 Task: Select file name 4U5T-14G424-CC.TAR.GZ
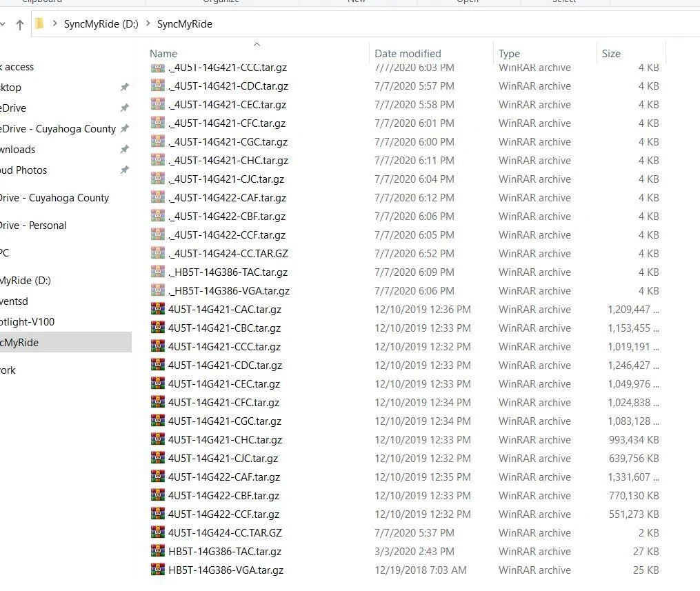point(225,533)
